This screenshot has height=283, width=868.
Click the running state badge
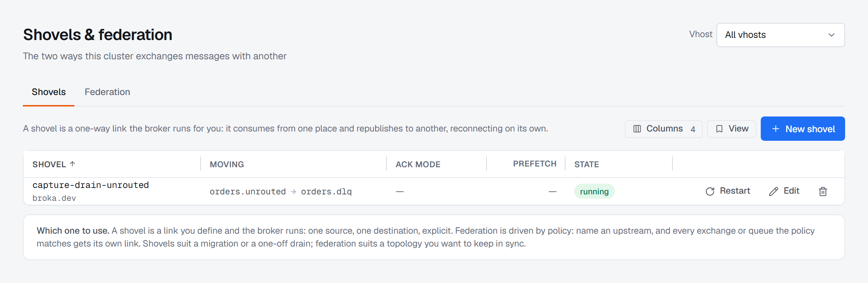594,192
